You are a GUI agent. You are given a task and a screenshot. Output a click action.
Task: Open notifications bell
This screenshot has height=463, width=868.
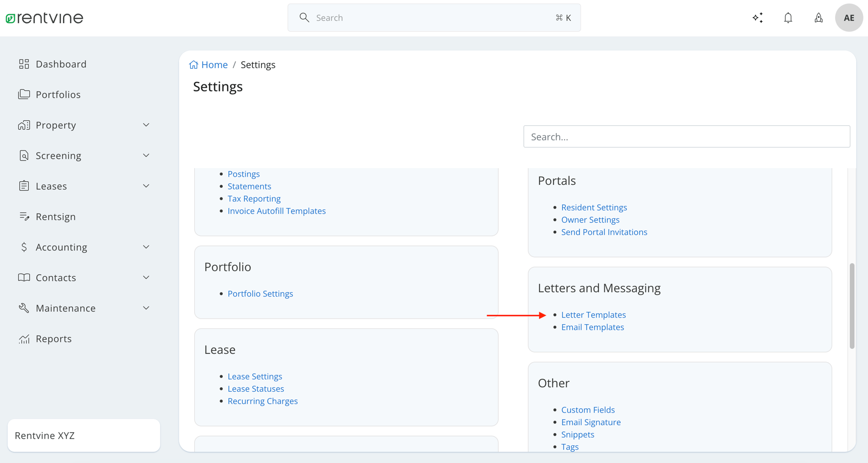pos(788,18)
